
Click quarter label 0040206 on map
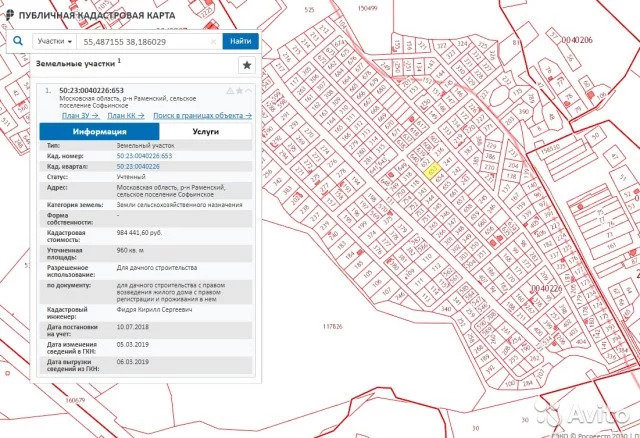click(577, 40)
